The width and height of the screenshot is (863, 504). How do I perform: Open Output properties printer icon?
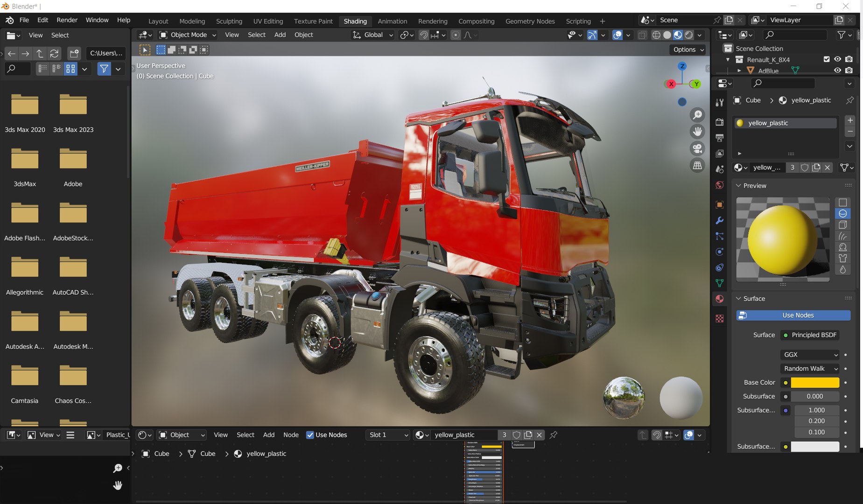point(720,138)
